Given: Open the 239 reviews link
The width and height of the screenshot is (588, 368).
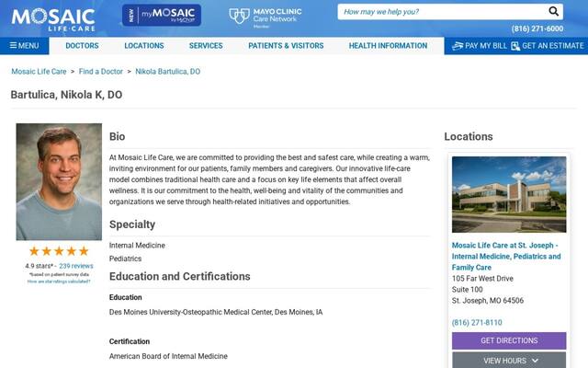Looking at the screenshot, I should tap(76, 266).
